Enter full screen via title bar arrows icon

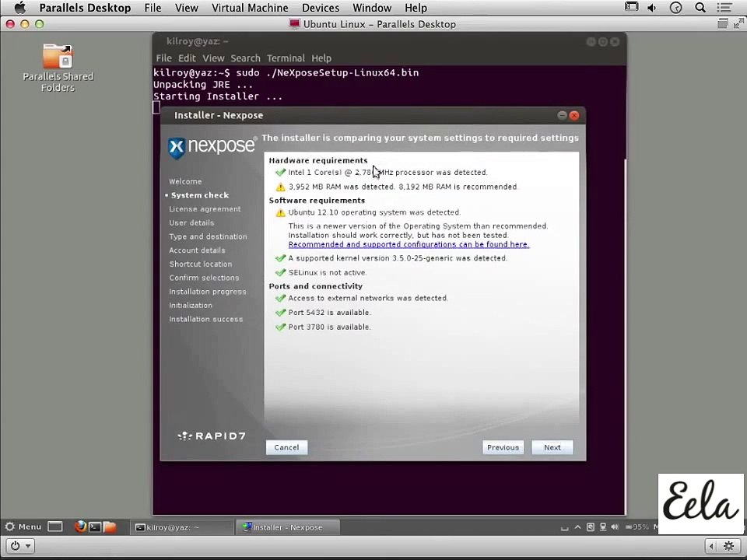(x=739, y=23)
